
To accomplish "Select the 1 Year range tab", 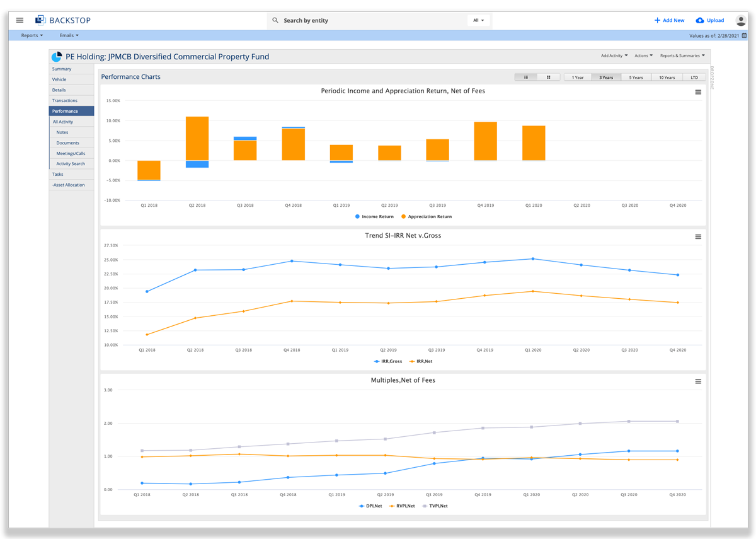I will pos(578,78).
